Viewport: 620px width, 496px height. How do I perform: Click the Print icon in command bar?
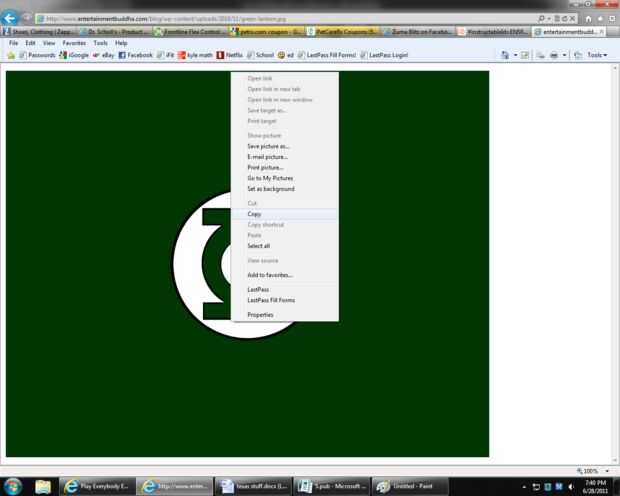[554, 55]
